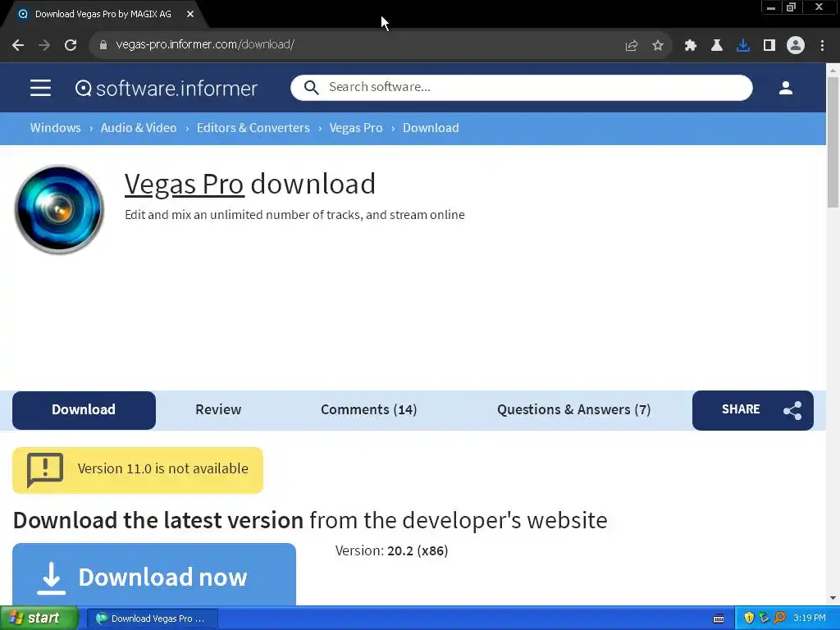
Task: Click the page scrollbar thumb
Action: [x=833, y=142]
